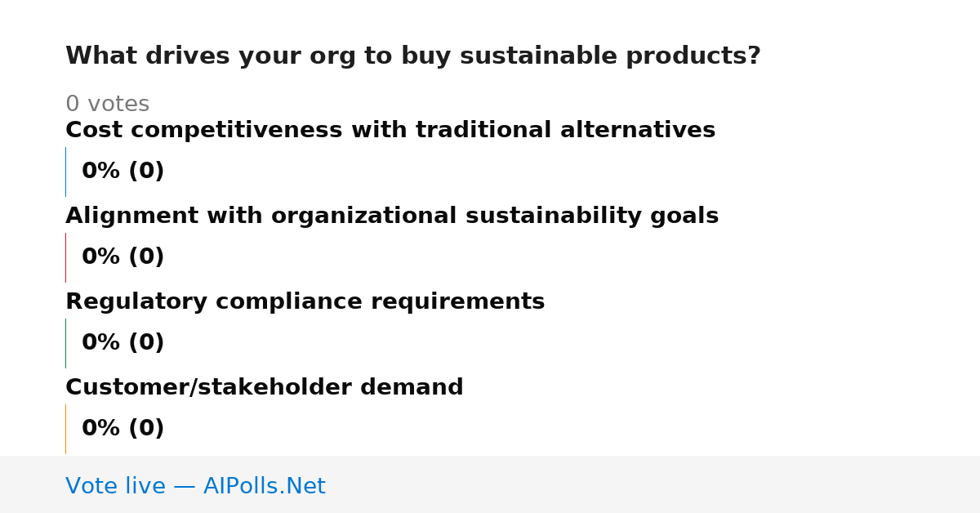This screenshot has height=513, width=980.
Task: Select 'Alignment with organizational sustainability goals' option
Action: pos(392,216)
